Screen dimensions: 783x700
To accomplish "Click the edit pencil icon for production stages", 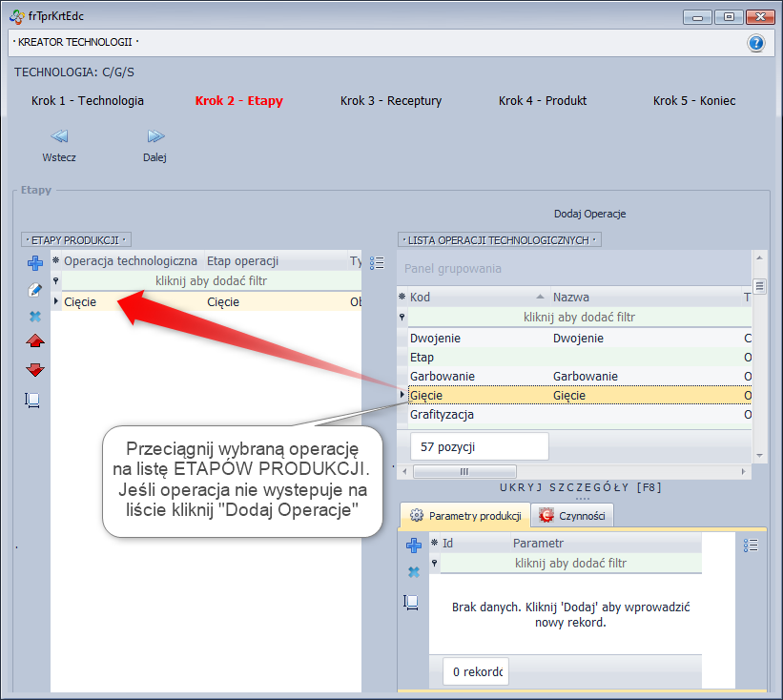I will pos(35,290).
